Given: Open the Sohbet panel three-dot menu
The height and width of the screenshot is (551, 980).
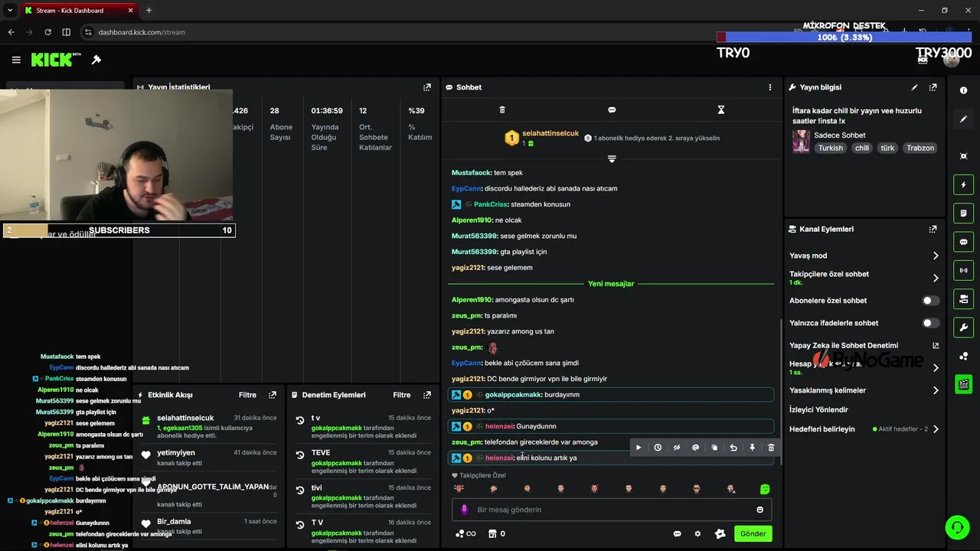Looking at the screenshot, I should (770, 87).
